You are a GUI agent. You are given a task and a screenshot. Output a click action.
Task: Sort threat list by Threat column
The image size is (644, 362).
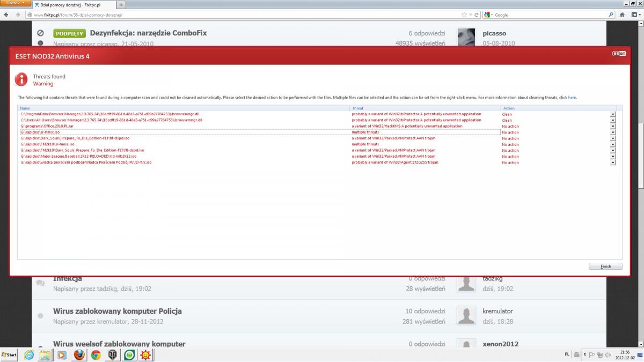[x=425, y=108]
